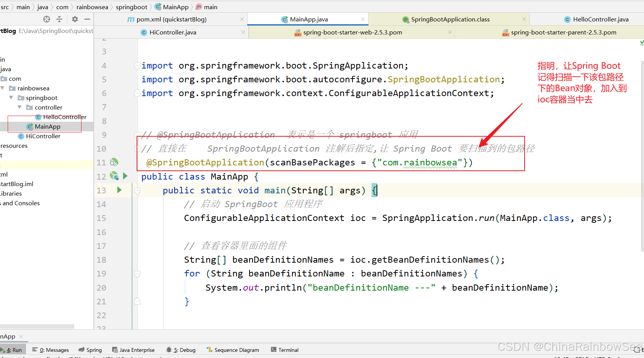
Task: Switch to the pom.xml (quickstartBlog) tab
Action: tap(171, 20)
